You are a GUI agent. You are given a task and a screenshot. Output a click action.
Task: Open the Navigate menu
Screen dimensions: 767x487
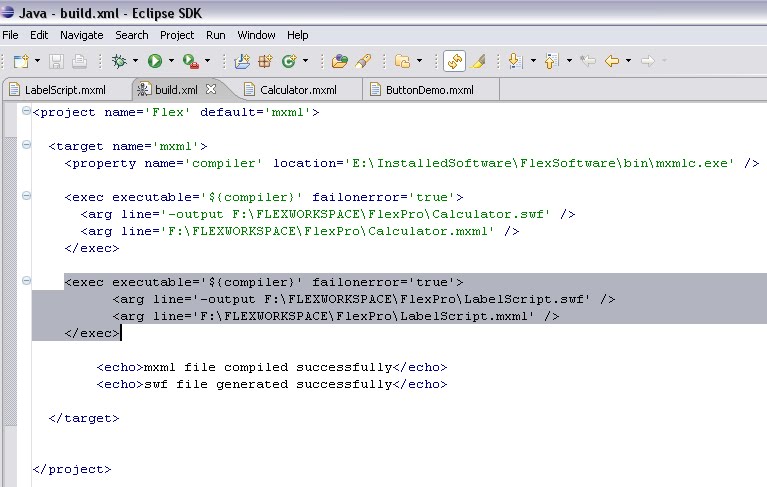pos(82,35)
